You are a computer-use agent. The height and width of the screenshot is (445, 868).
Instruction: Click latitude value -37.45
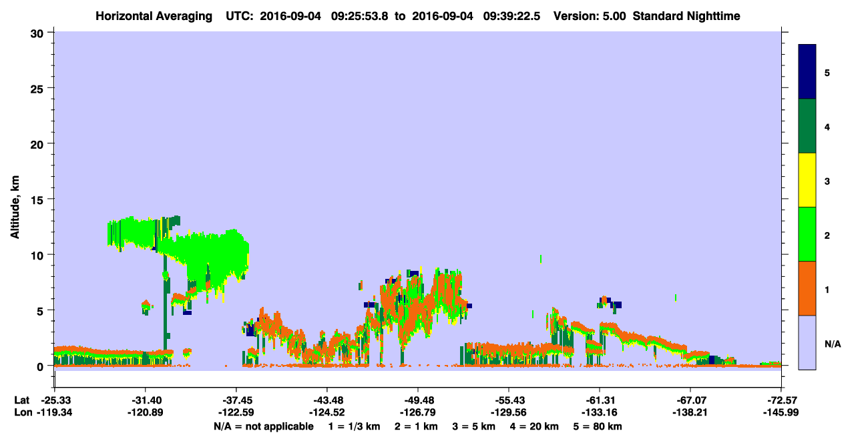236,400
